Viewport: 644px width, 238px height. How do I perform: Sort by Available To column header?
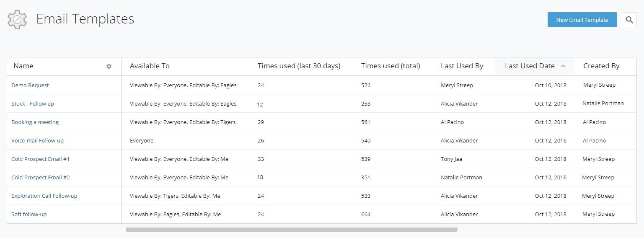(150, 66)
